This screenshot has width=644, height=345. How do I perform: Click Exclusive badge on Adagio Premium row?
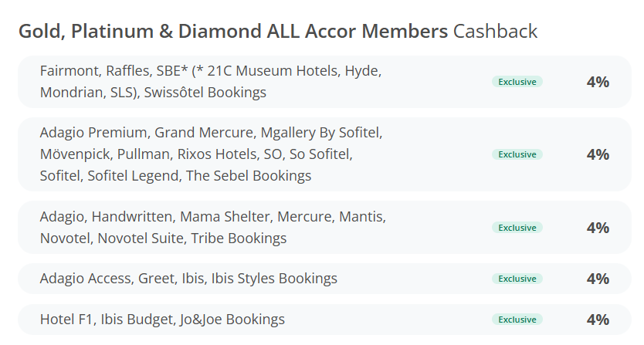click(517, 154)
